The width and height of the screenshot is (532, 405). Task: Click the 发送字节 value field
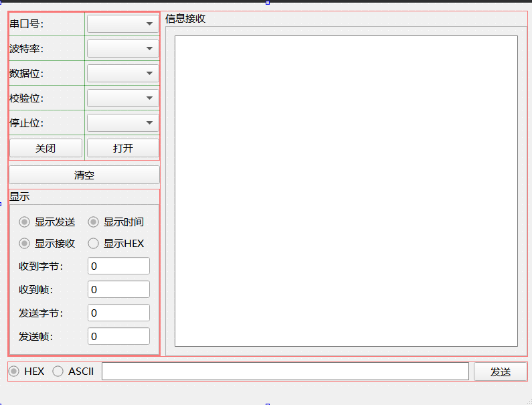[x=118, y=313]
